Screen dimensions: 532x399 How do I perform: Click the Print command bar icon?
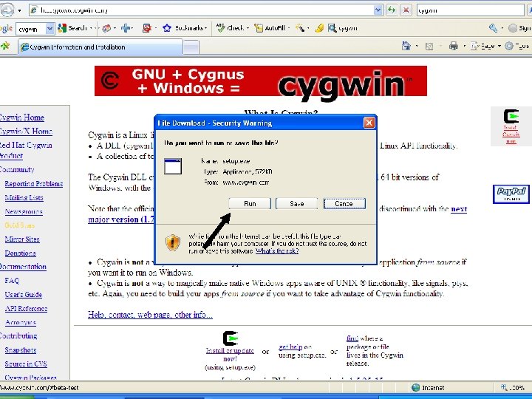tap(453, 46)
